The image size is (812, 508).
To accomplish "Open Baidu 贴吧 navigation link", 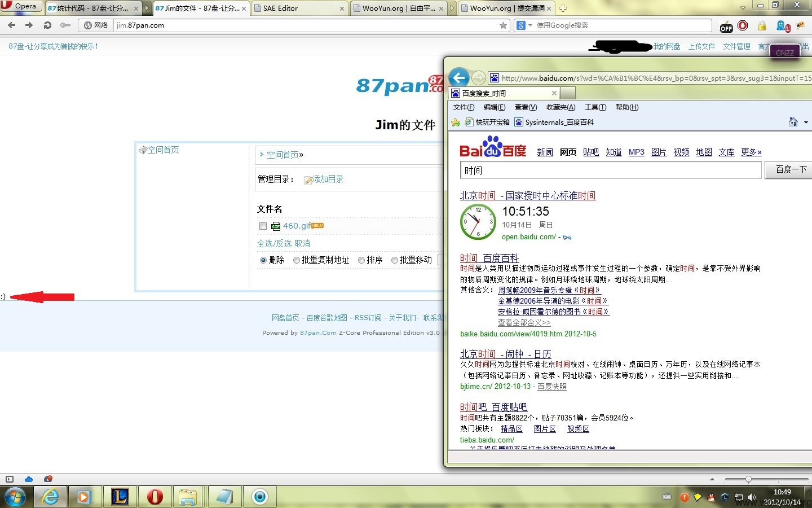I will point(591,152).
